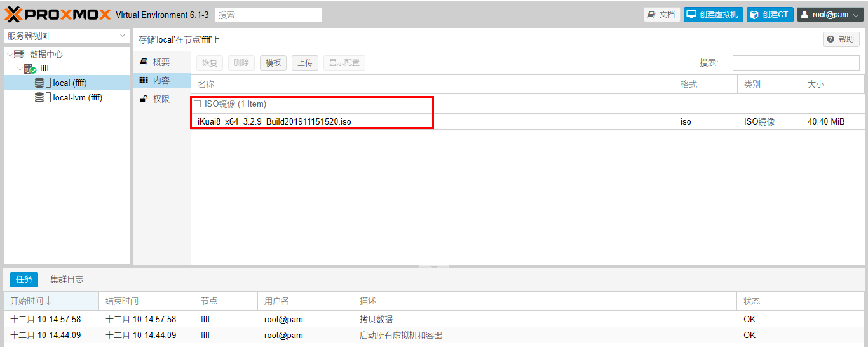
Task: Sort tasks by 描述 column
Action: [545, 301]
